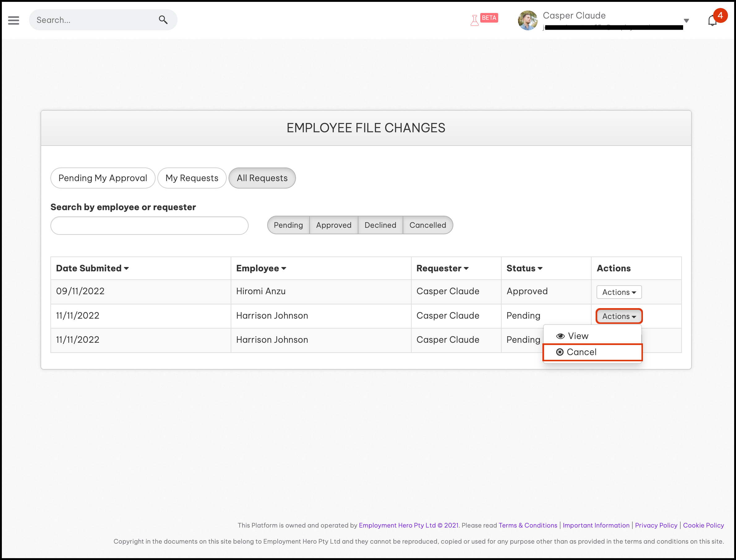Toggle the Cancelled status filter
Viewport: 736px width, 560px height.
(x=427, y=225)
